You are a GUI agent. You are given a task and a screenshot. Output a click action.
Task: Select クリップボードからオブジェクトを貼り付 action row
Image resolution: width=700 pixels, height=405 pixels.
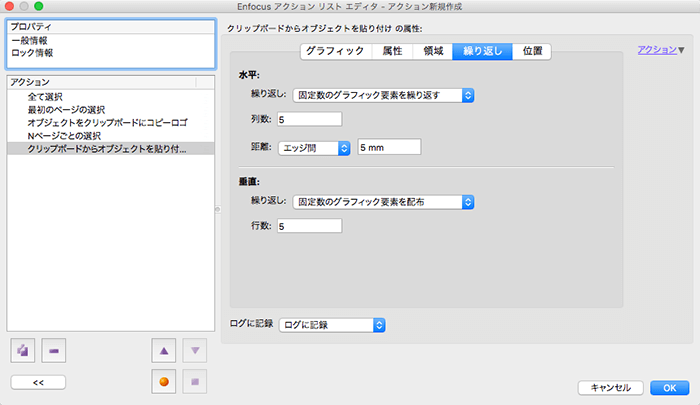click(111, 149)
